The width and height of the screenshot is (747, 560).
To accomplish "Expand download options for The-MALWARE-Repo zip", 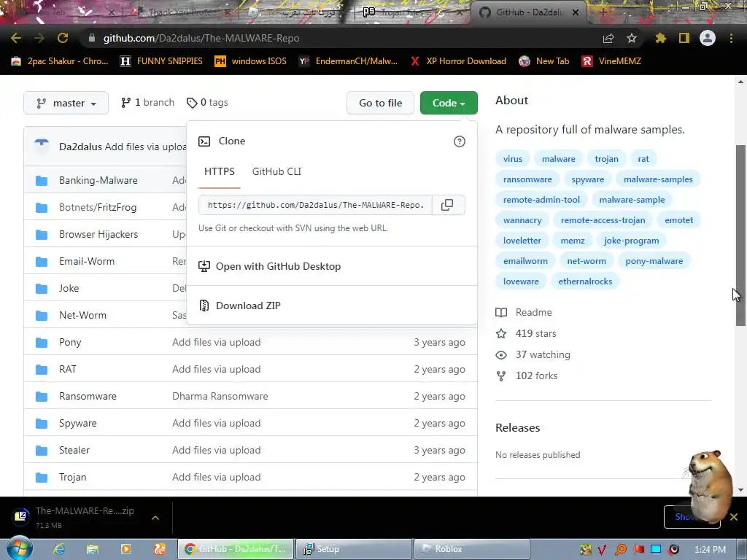I will coord(155,518).
